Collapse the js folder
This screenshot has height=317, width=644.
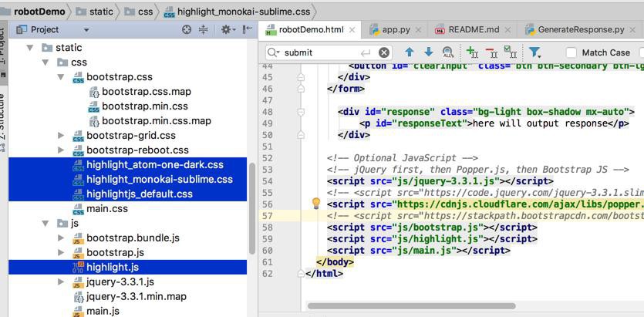[45, 224]
